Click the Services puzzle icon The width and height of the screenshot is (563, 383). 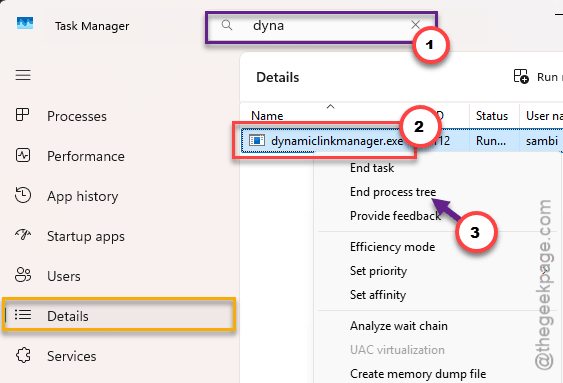coord(23,355)
